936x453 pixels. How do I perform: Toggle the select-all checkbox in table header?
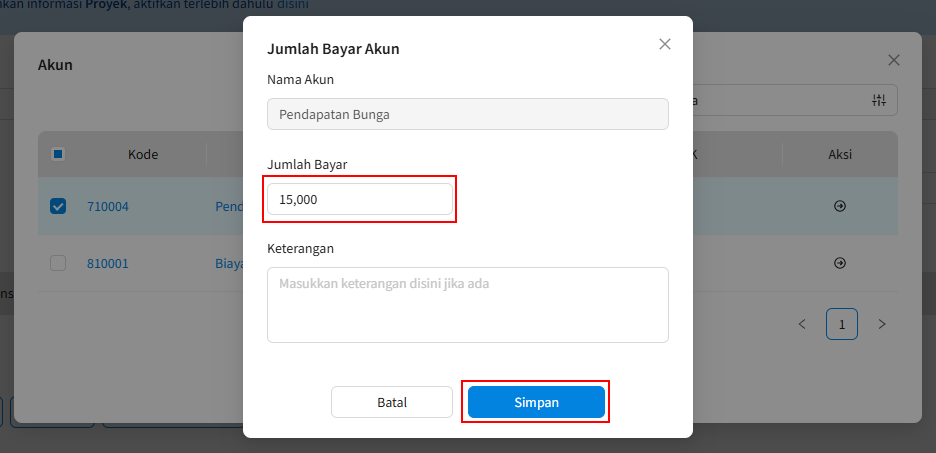click(58, 154)
